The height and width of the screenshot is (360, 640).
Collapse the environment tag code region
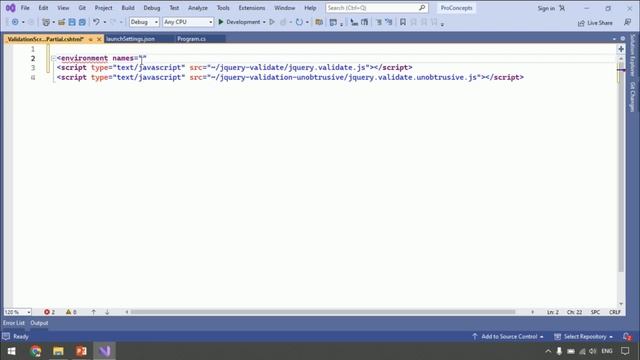(53, 58)
